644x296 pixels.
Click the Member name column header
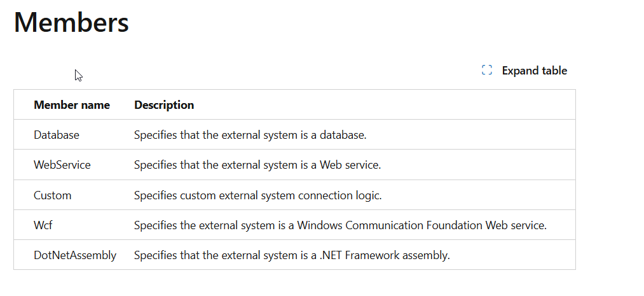point(72,105)
